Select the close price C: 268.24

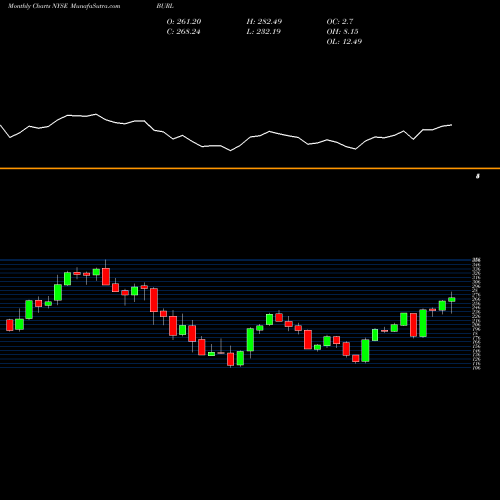point(183,32)
